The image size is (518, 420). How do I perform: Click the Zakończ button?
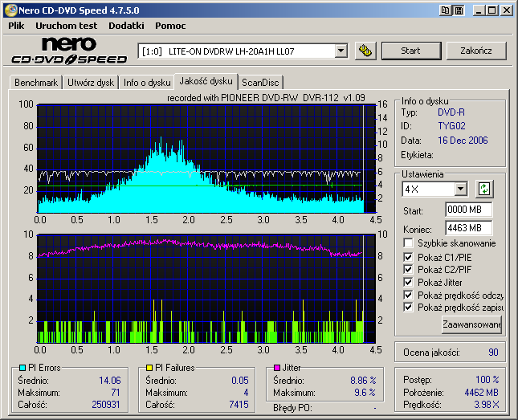click(476, 51)
